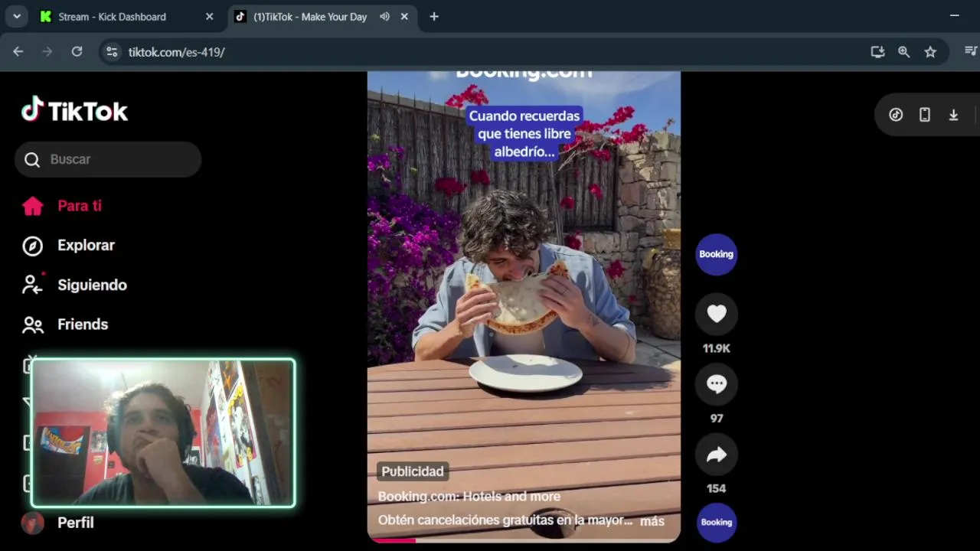The height and width of the screenshot is (551, 980).
Task: Click the Siguiendo person icon
Action: coord(33,284)
